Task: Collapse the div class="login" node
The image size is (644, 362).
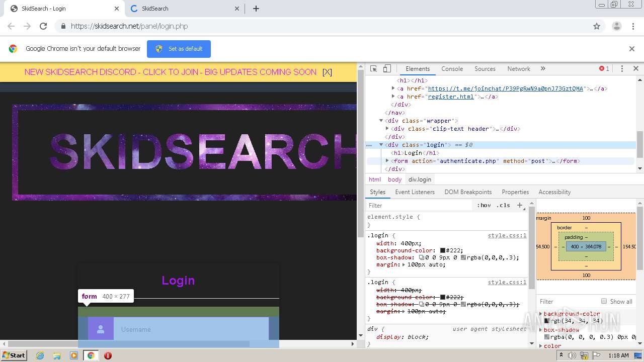Action: pyautogui.click(x=381, y=145)
